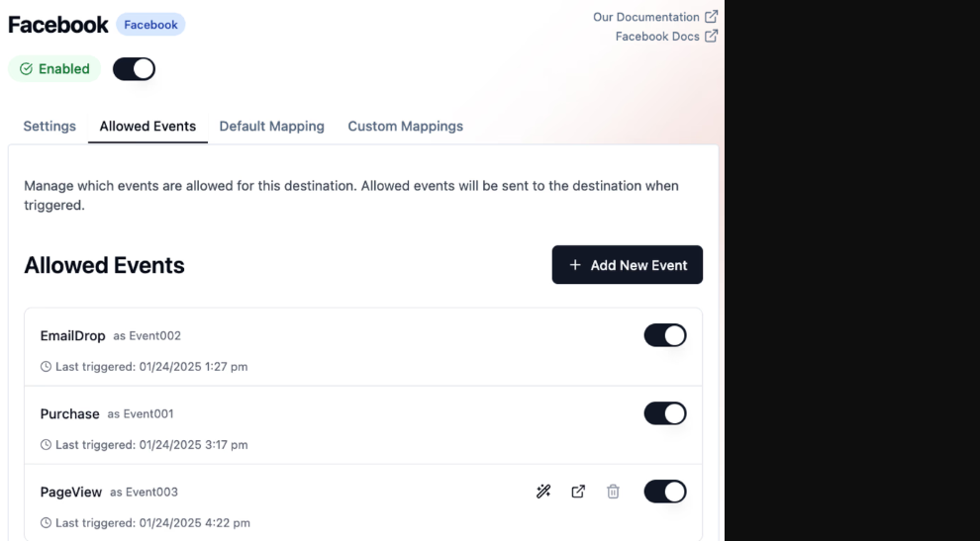This screenshot has width=980, height=541.
Task: Click 'Last triggered: 01/24/2025 3:17 pm' text
Action: 151,445
